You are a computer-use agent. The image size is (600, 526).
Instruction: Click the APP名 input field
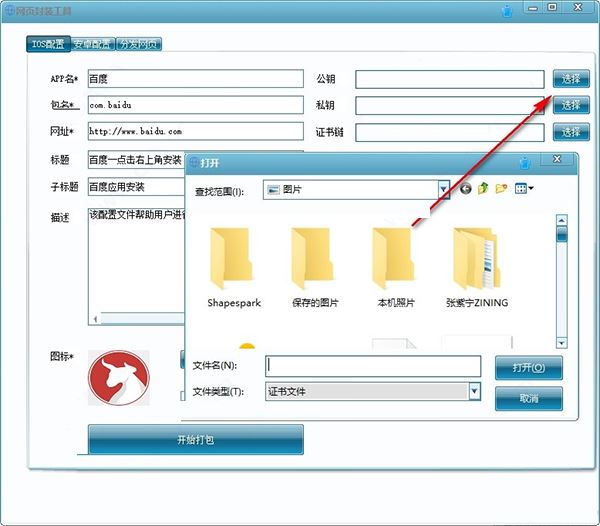coord(196,79)
